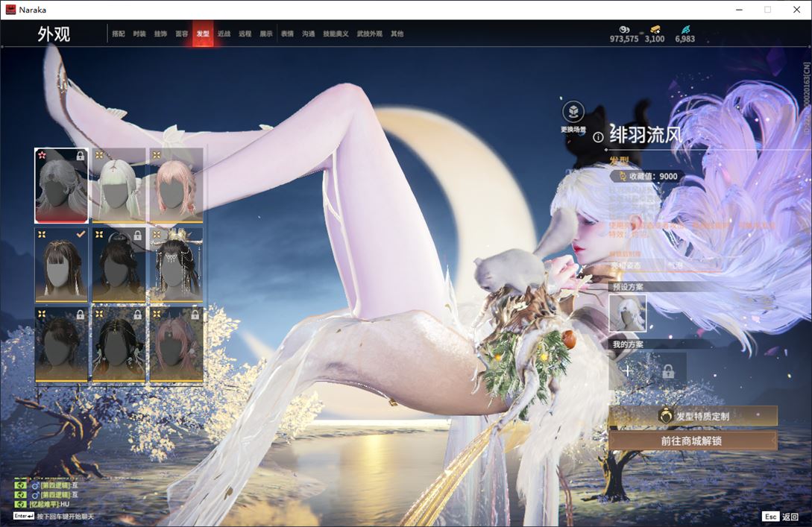Select the pale green long hairstyle card

click(119, 186)
